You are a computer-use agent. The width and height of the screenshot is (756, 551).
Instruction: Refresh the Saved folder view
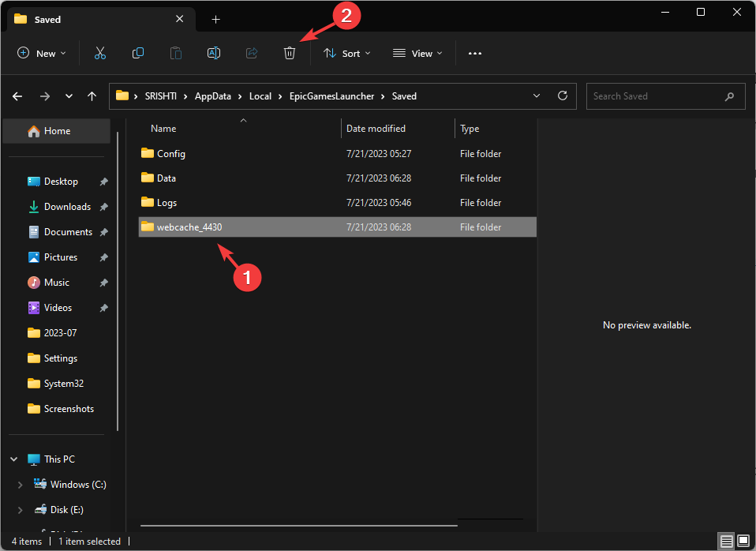(x=562, y=96)
